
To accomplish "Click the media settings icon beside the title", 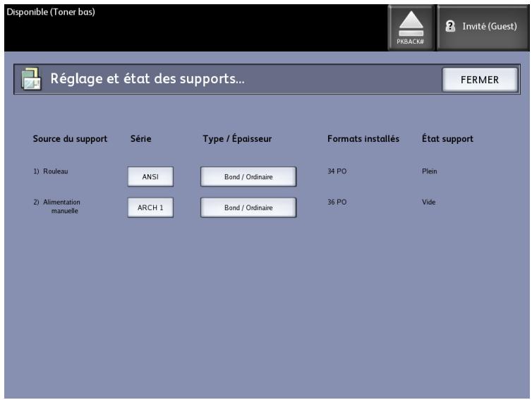I will 31,79.
